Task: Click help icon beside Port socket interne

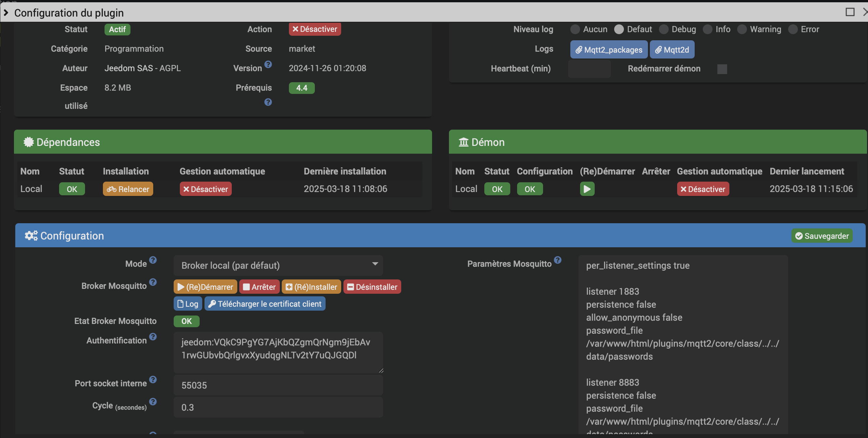Action: (153, 380)
